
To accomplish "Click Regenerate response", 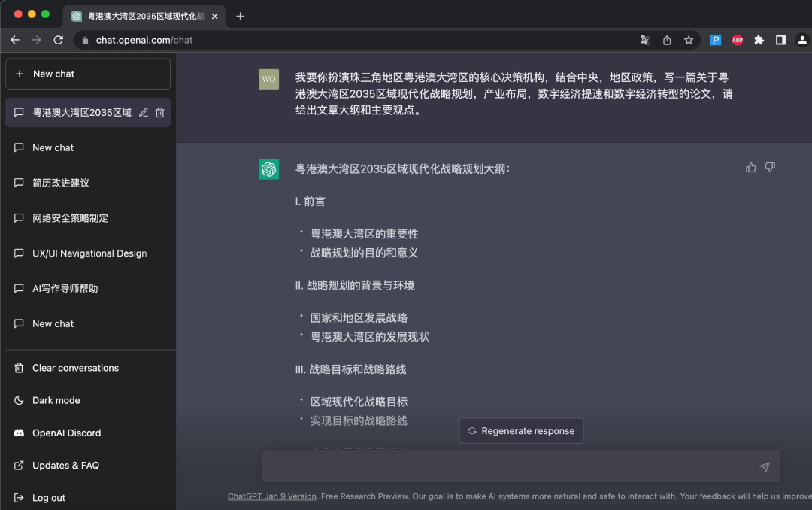I will 521,431.
